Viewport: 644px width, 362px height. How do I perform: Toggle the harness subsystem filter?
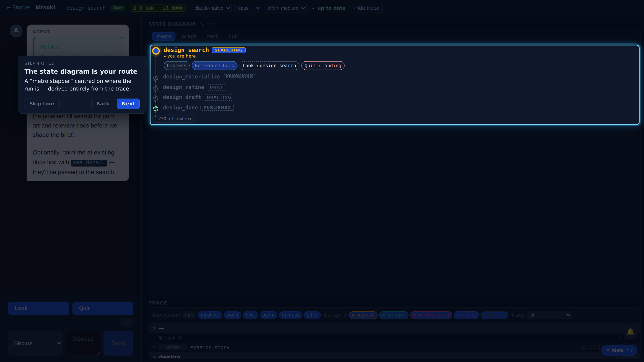290,315
